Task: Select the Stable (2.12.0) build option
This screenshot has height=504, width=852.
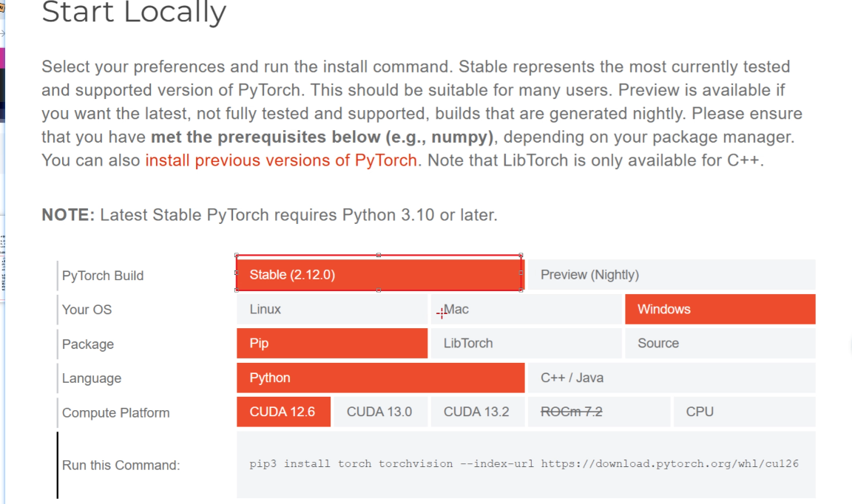Action: [x=380, y=274]
